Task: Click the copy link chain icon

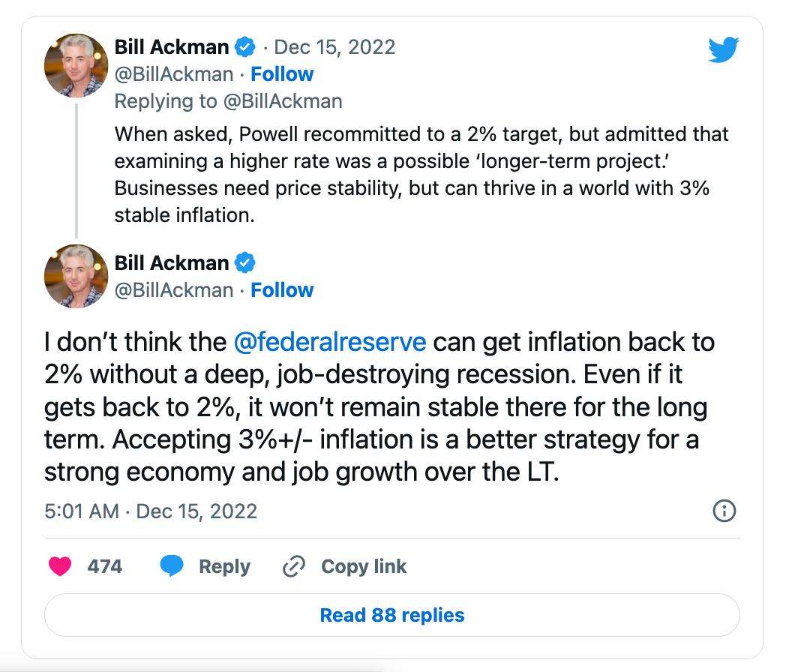Action: (292, 566)
